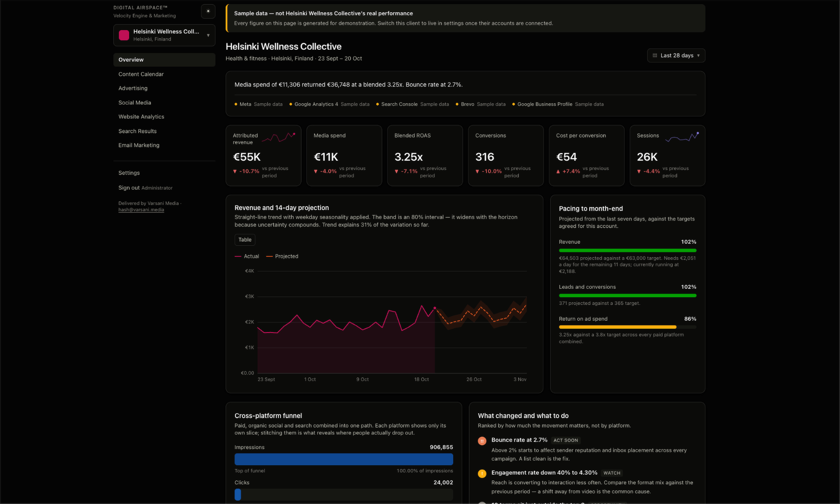The height and width of the screenshot is (504, 840).
Task: Click the red alert icon for Bounce rate
Action: point(482,441)
